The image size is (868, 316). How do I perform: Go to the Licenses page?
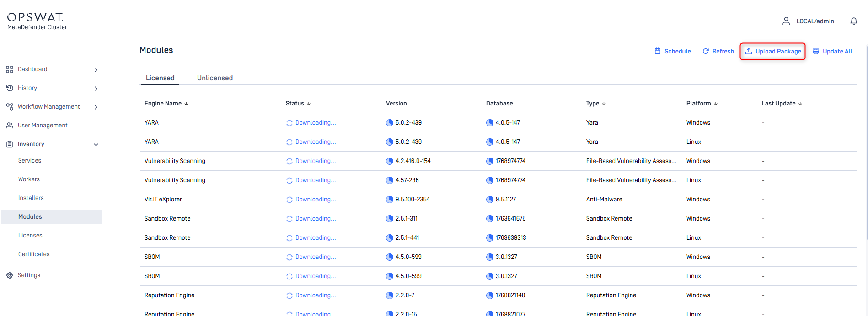30,236
